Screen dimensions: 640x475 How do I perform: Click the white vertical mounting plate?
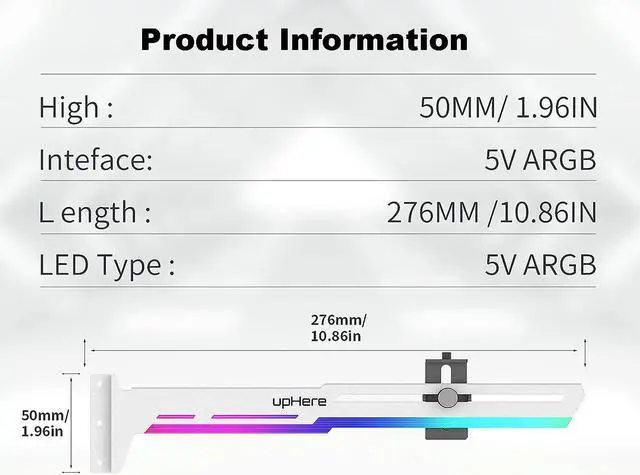tap(100, 422)
